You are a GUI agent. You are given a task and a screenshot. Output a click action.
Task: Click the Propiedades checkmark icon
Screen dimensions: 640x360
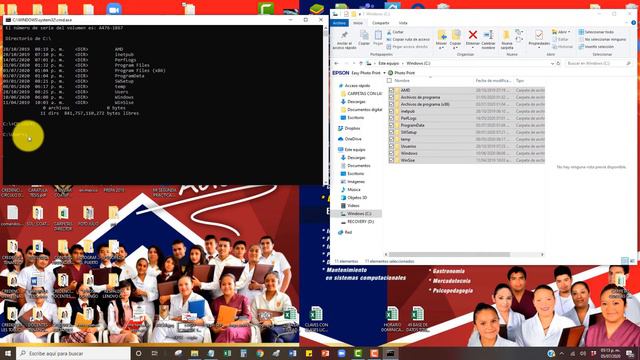539,35
